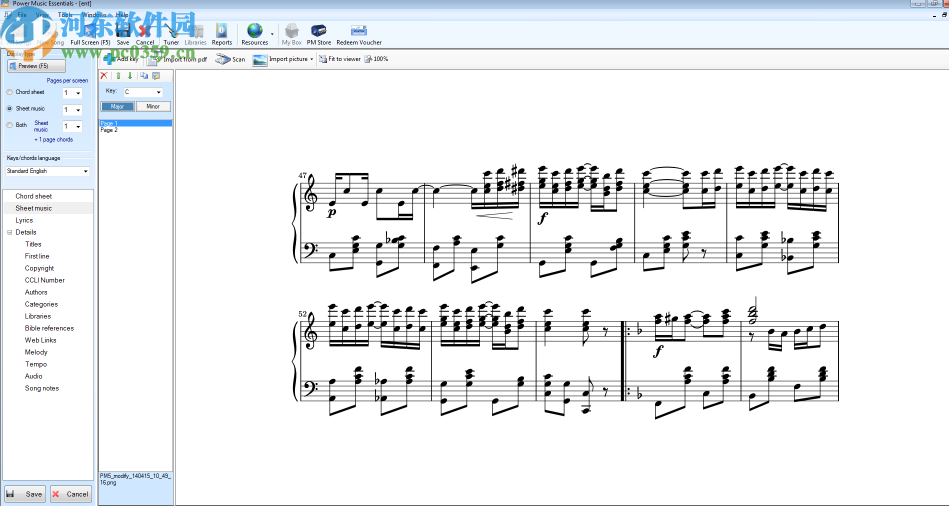Open Categories under Details
The height and width of the screenshot is (506, 949).
coord(41,304)
